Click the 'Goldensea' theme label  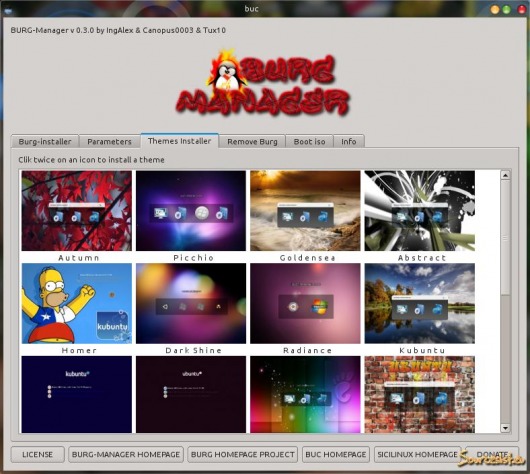click(x=308, y=258)
